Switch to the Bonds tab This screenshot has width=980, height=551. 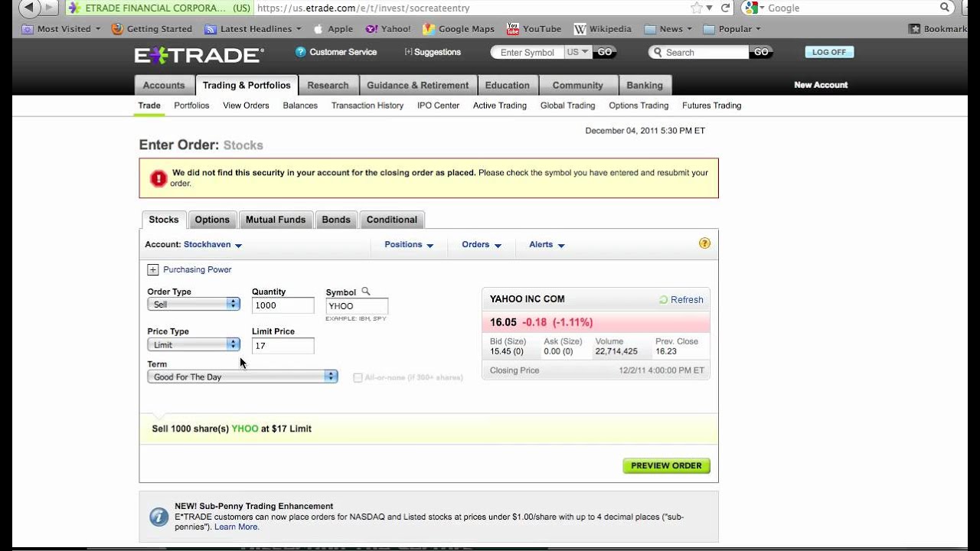point(336,220)
